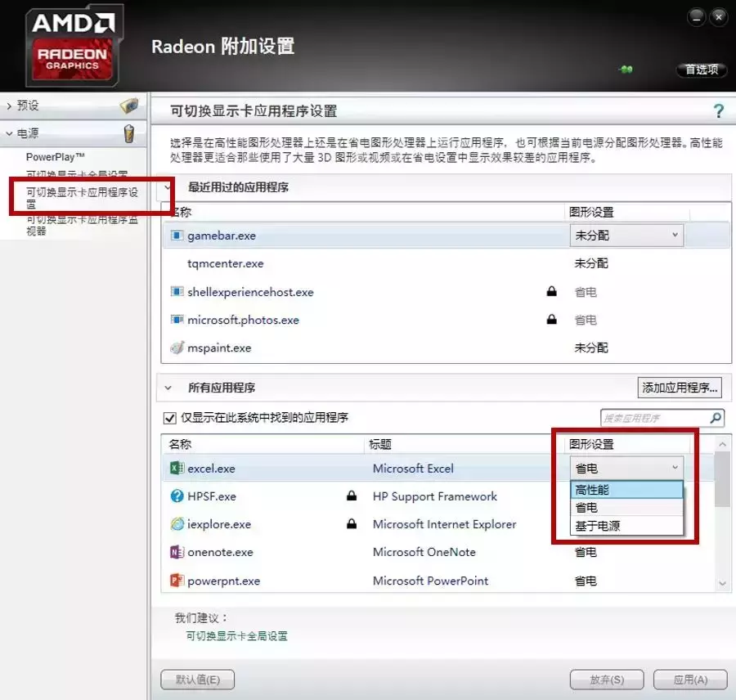Click the magnifier icon in the search box
736x700 pixels.
click(715, 418)
